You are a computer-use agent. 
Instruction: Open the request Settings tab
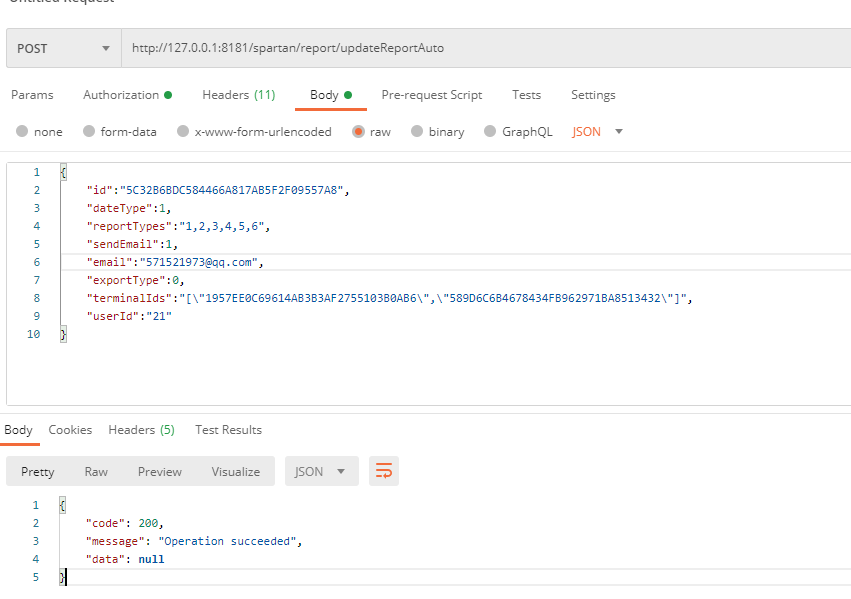[593, 95]
